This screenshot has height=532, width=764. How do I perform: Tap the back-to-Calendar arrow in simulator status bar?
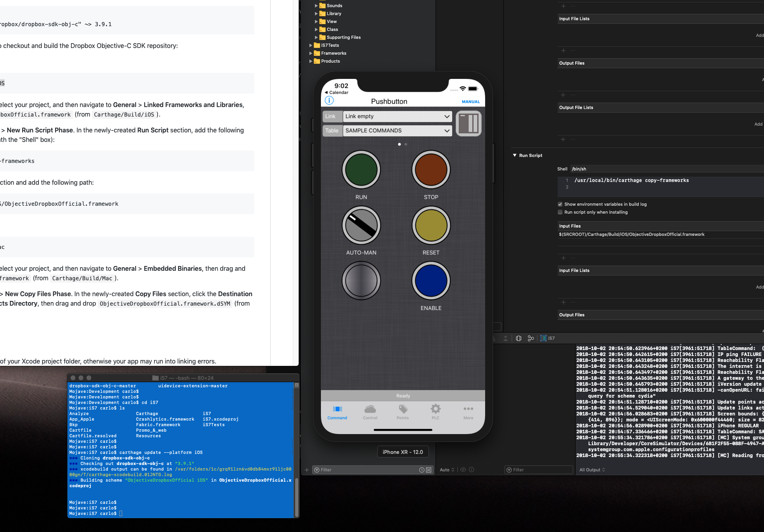point(326,92)
